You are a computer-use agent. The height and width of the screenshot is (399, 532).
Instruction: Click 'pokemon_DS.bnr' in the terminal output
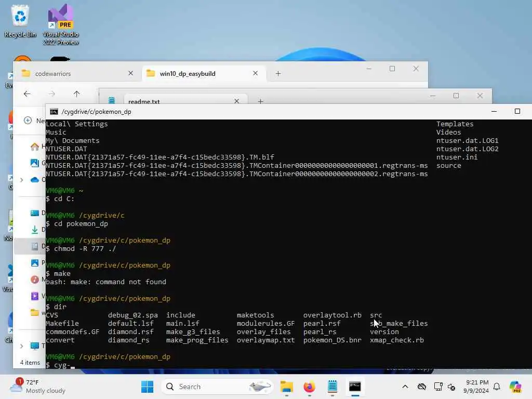332,340
